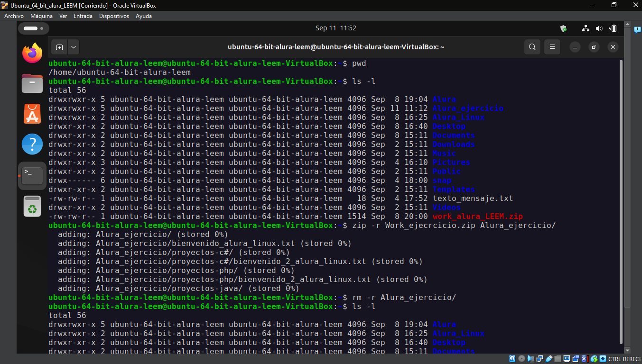This screenshot has width=642, height=364.
Task: Click the work_alura_LEEM.zip file name
Action: coord(477,217)
